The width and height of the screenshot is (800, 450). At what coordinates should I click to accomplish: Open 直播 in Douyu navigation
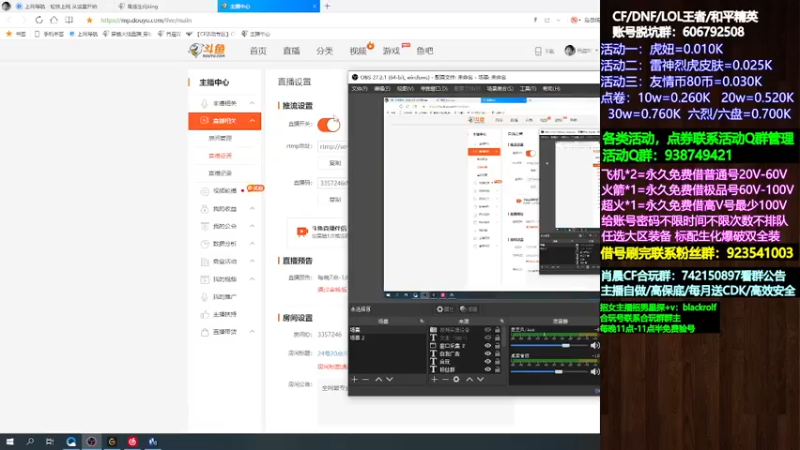tap(291, 51)
